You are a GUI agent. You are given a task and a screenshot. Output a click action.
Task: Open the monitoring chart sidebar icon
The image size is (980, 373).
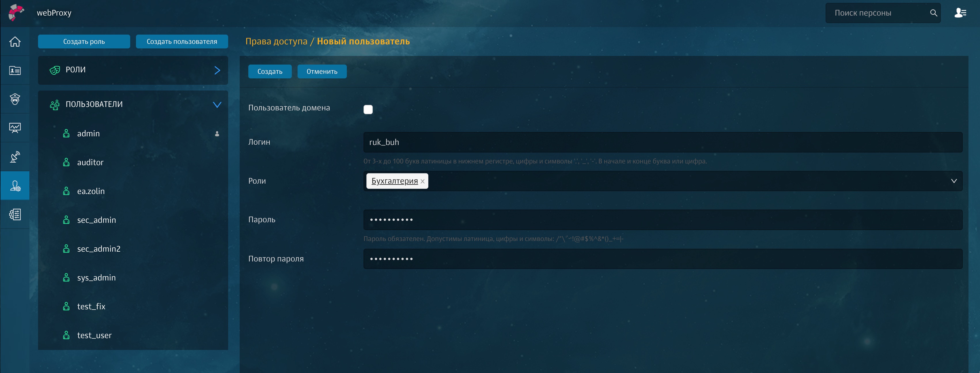(x=15, y=128)
